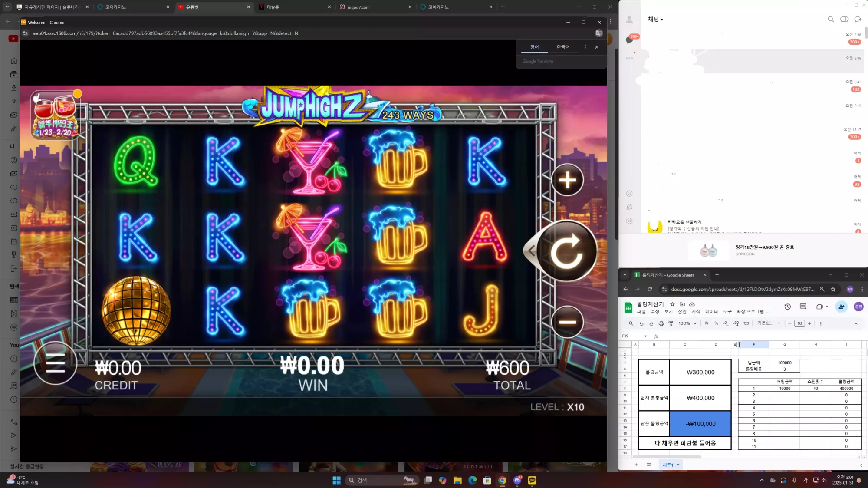This screenshot has width=868, height=488.
Task: Open comments panel in Google Sheets
Action: pos(803,307)
